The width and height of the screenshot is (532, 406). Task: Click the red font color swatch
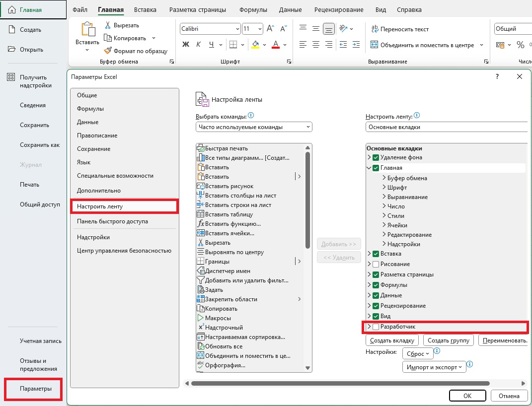coord(276,45)
